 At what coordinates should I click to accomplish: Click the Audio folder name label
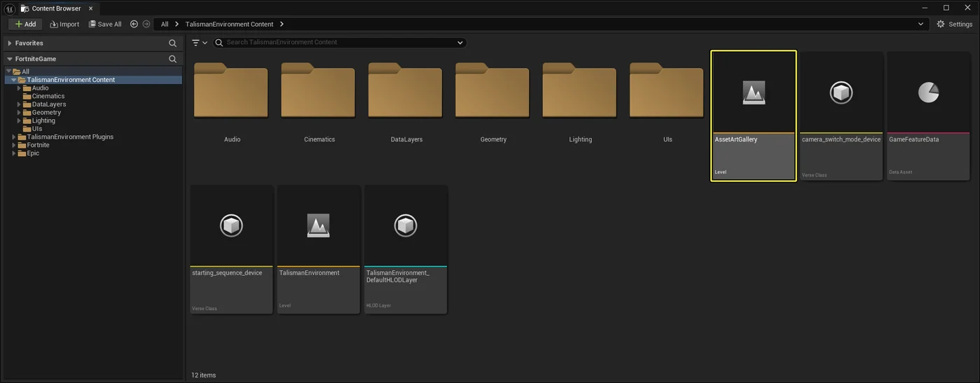pos(232,139)
